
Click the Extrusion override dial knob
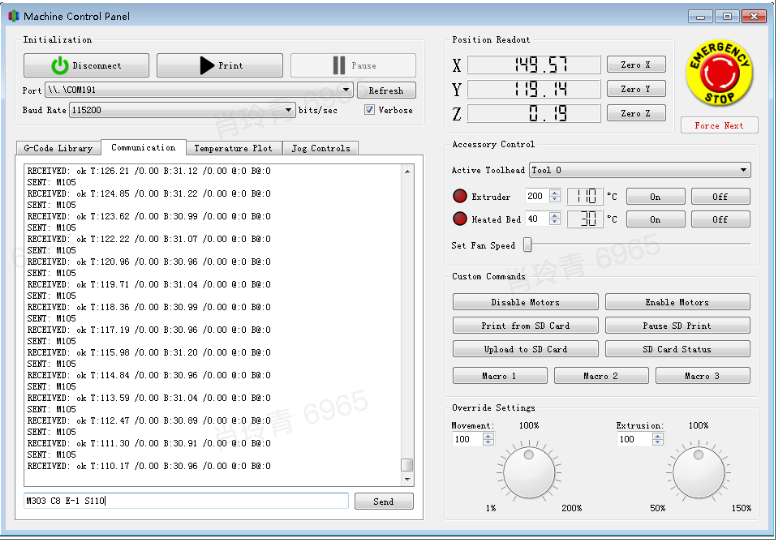698,470
